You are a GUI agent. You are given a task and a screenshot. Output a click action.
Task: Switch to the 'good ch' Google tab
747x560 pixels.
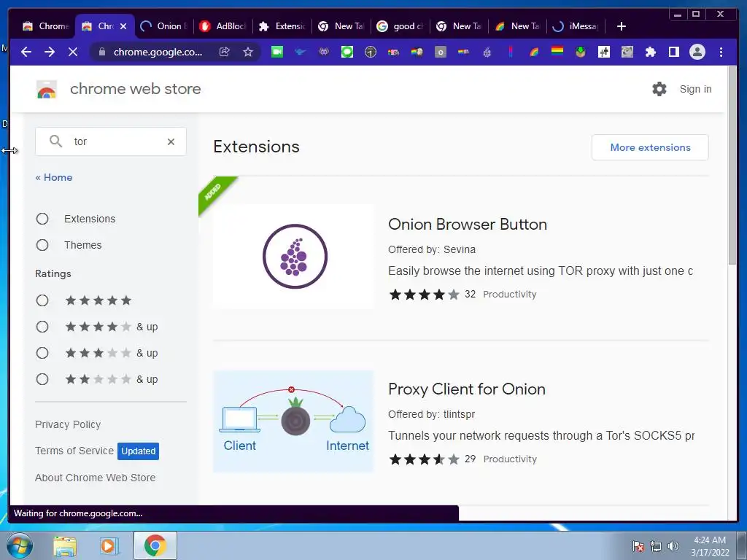(x=400, y=26)
